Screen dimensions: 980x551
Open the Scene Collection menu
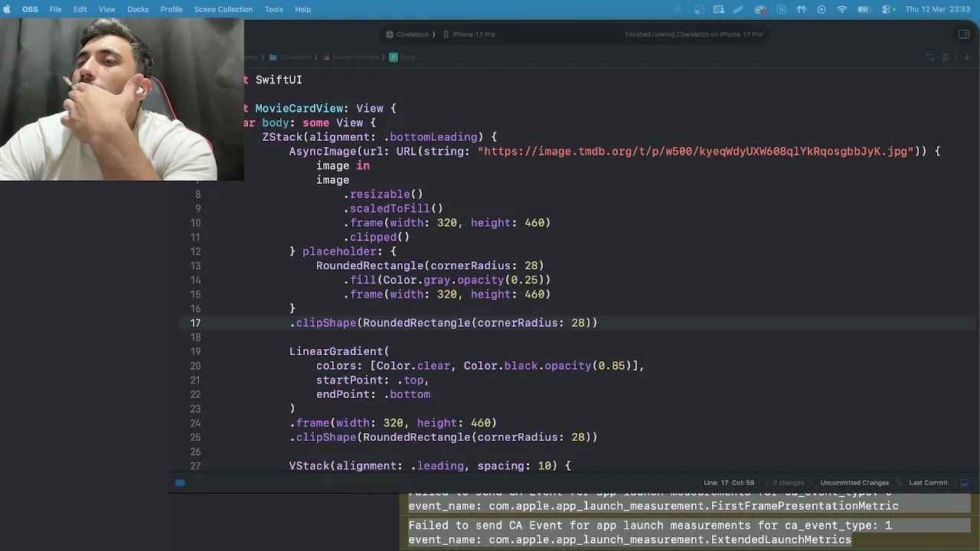tap(224, 9)
